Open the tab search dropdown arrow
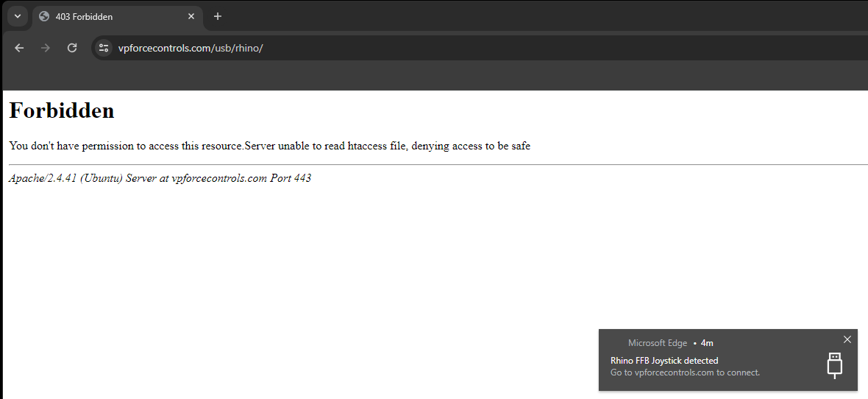 point(18,17)
